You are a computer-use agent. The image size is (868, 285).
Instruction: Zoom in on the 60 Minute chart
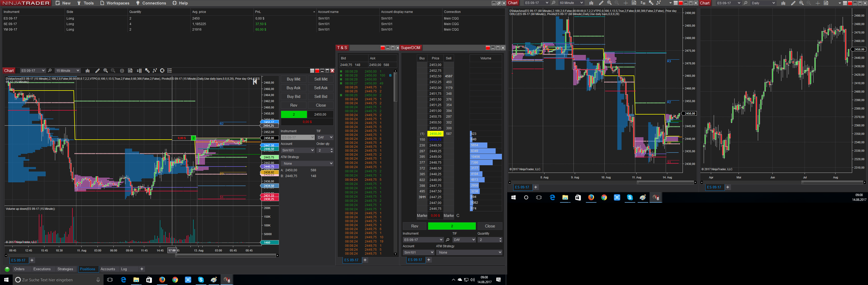[609, 3]
